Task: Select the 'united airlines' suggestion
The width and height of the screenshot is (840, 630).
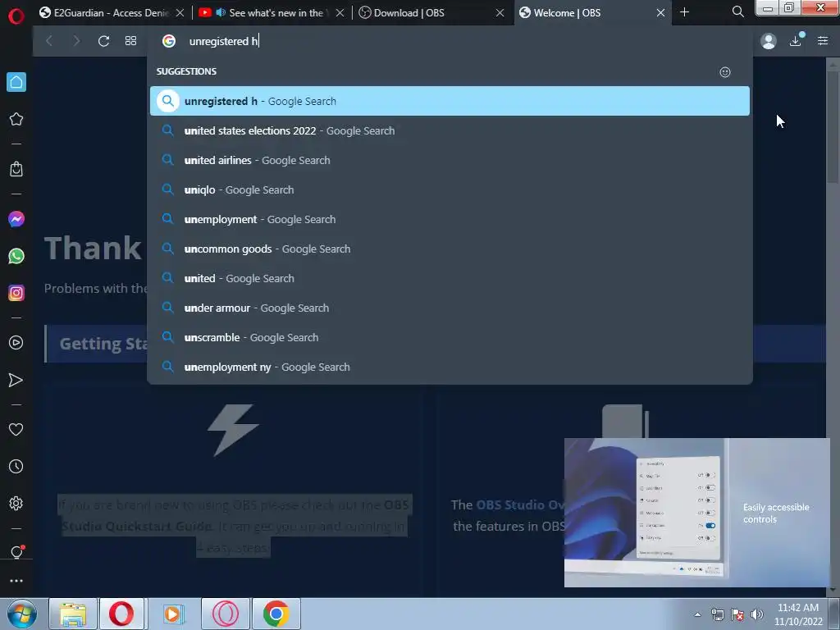Action: [450, 160]
